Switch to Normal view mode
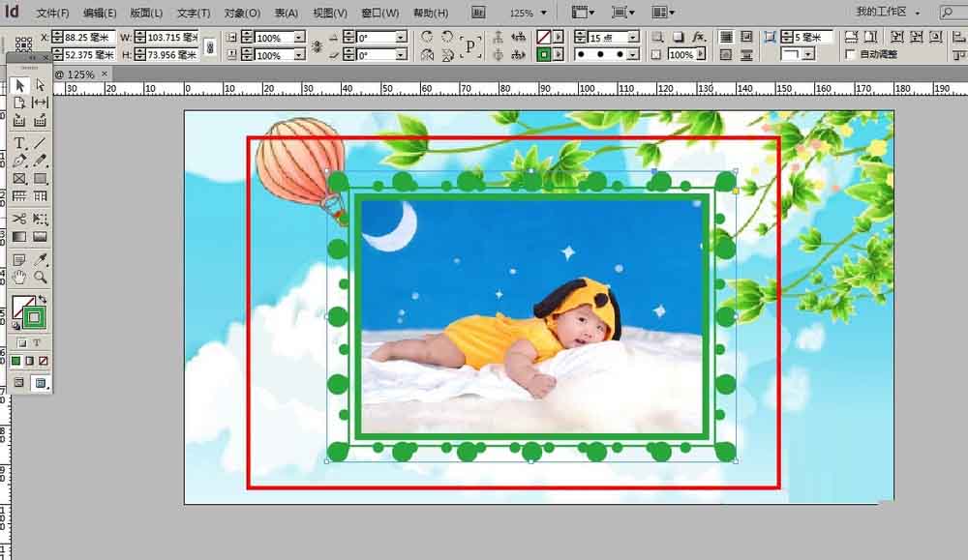The width and height of the screenshot is (968, 560). tap(19, 383)
